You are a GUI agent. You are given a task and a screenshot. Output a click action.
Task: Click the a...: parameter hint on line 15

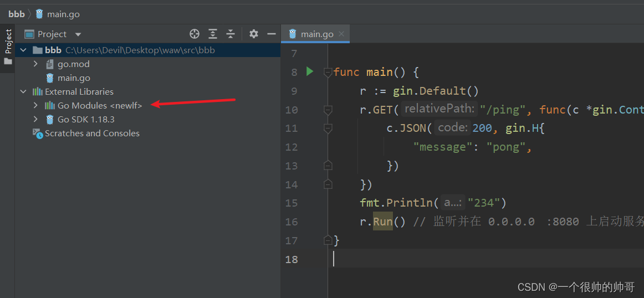453,203
